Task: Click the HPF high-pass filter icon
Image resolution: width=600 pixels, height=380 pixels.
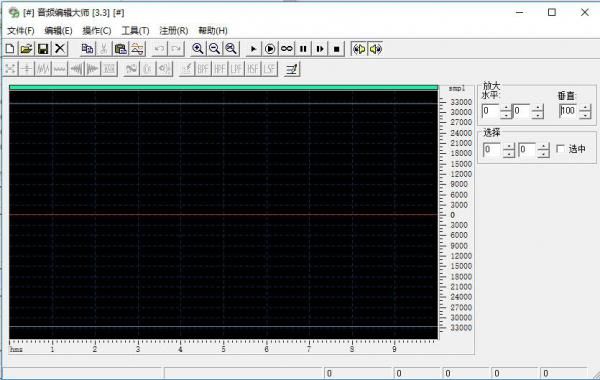Action: tap(220, 69)
